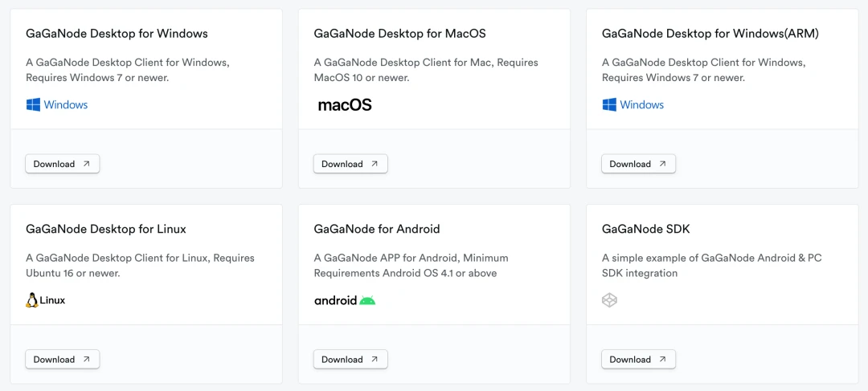Download GaGaNode Desktop for Windows
The image size is (868, 391).
tap(63, 164)
